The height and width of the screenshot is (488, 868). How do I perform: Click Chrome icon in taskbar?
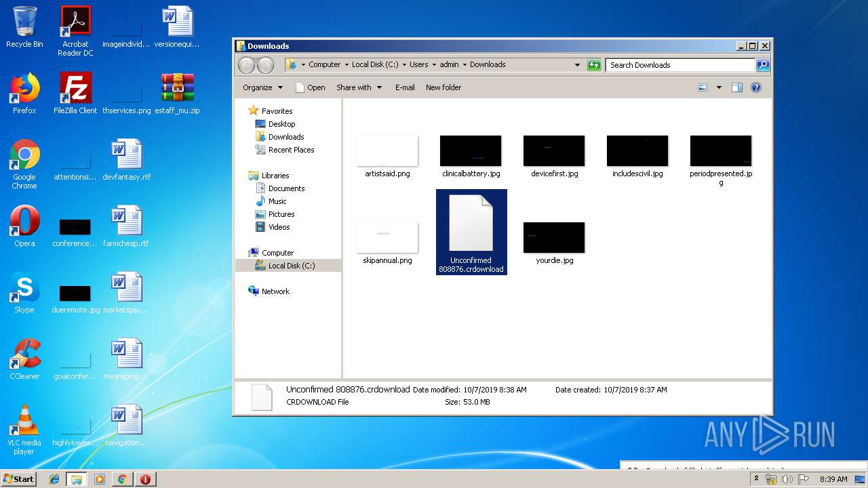(122, 479)
